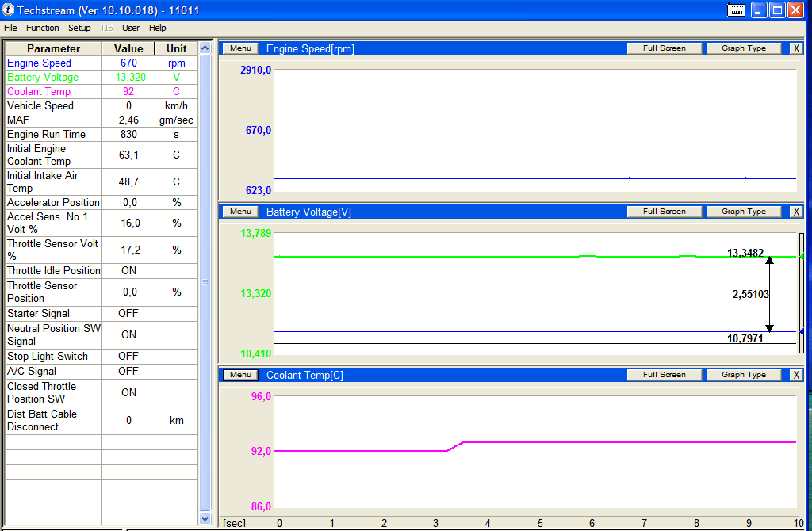Click the Unit column header

pyautogui.click(x=177, y=48)
